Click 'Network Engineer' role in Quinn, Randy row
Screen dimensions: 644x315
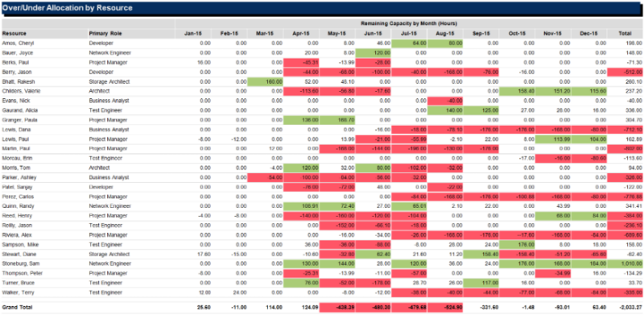pos(109,206)
